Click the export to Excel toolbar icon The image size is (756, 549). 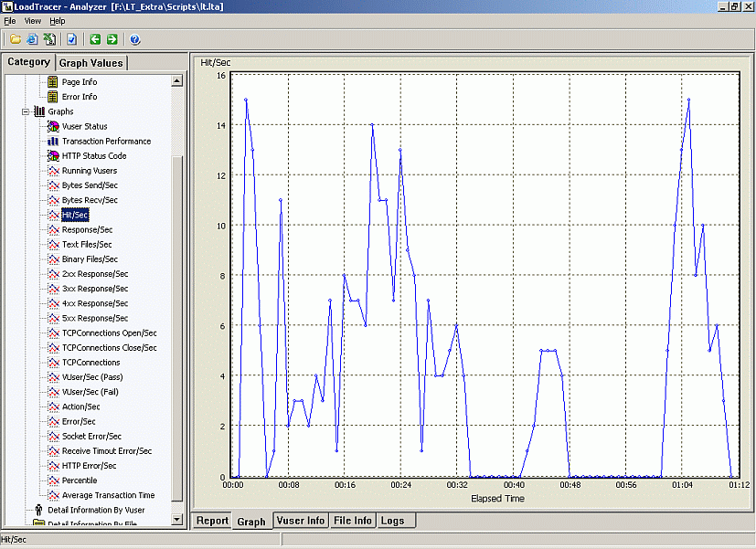point(48,39)
